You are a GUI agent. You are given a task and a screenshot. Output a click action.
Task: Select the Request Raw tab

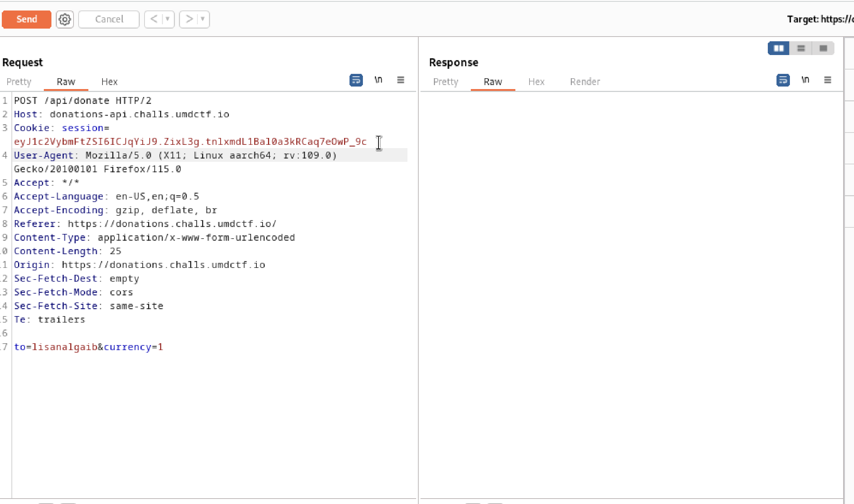tap(66, 82)
